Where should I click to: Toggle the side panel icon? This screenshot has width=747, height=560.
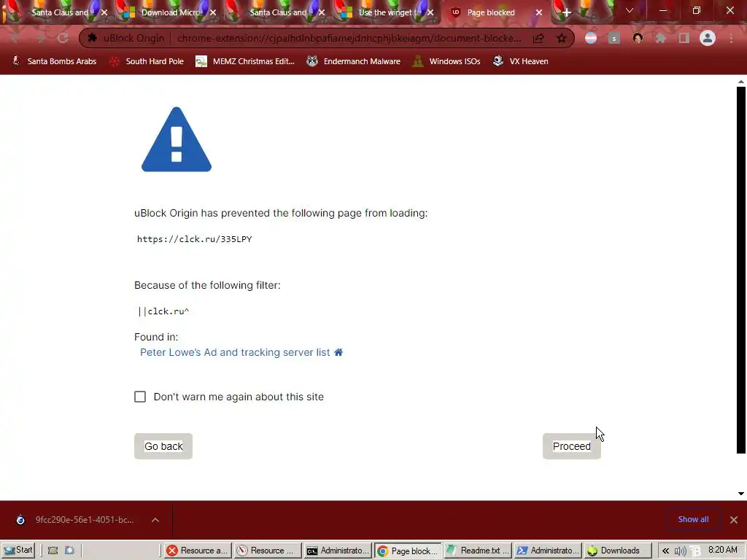click(x=684, y=38)
